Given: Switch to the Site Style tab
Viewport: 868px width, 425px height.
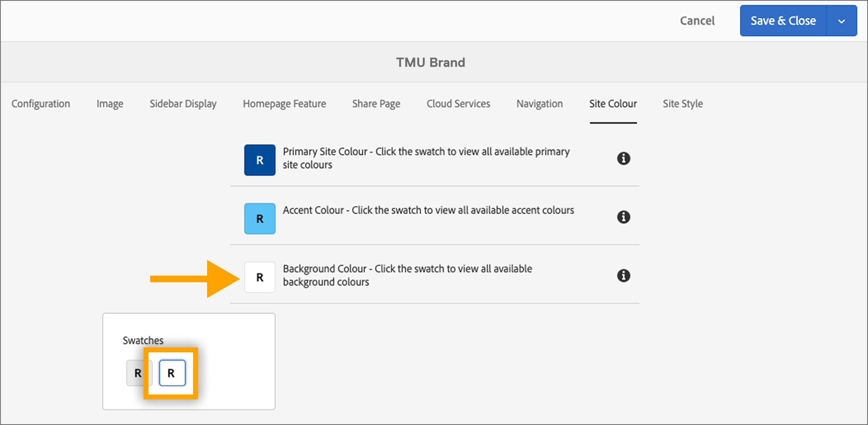Looking at the screenshot, I should pyautogui.click(x=683, y=104).
